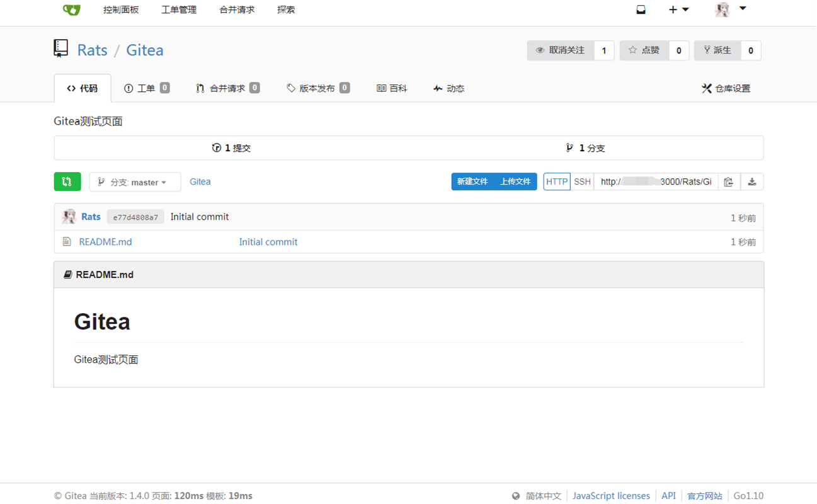Open 仓库设置 repository settings
The height and width of the screenshot is (504, 817).
726,88
